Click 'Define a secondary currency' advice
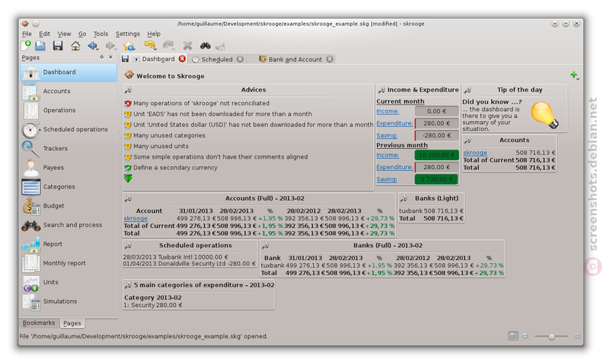The width and height of the screenshot is (602, 364). click(175, 168)
